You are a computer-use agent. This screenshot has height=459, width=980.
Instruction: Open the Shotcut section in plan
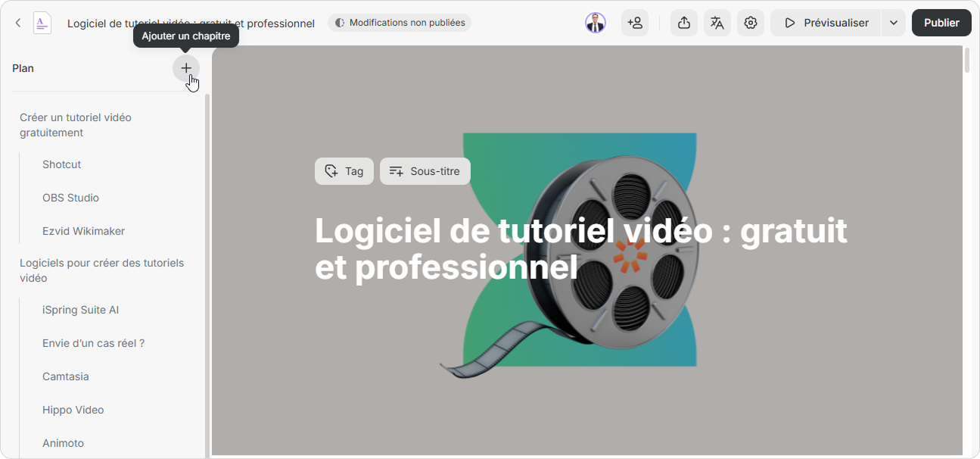(61, 164)
